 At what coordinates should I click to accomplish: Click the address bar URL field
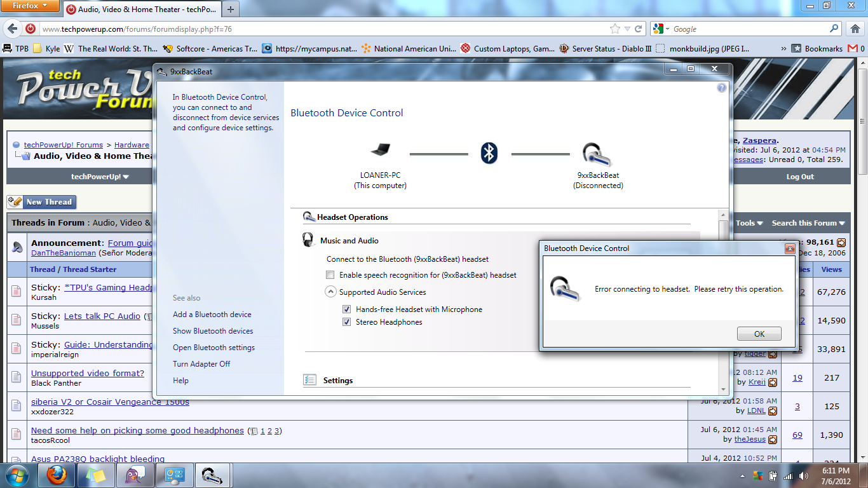[x=323, y=29]
